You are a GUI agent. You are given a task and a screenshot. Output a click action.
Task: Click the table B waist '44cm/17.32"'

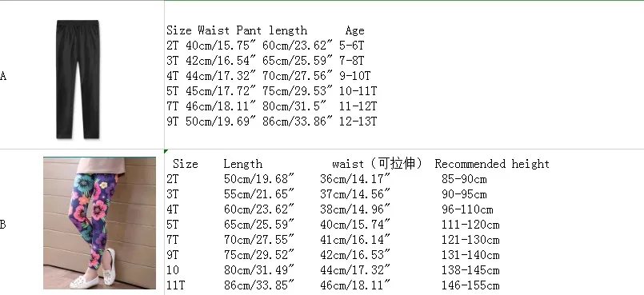355,270
